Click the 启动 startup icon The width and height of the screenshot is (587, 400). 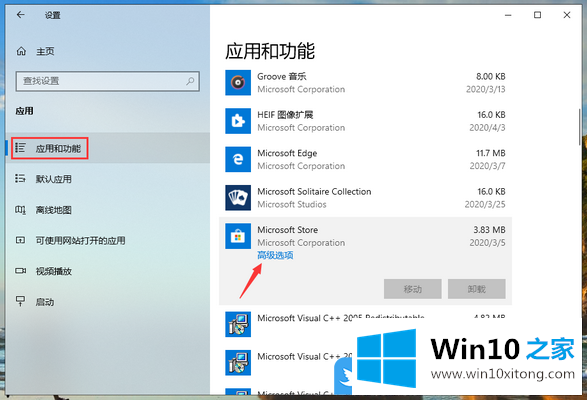tap(20, 301)
